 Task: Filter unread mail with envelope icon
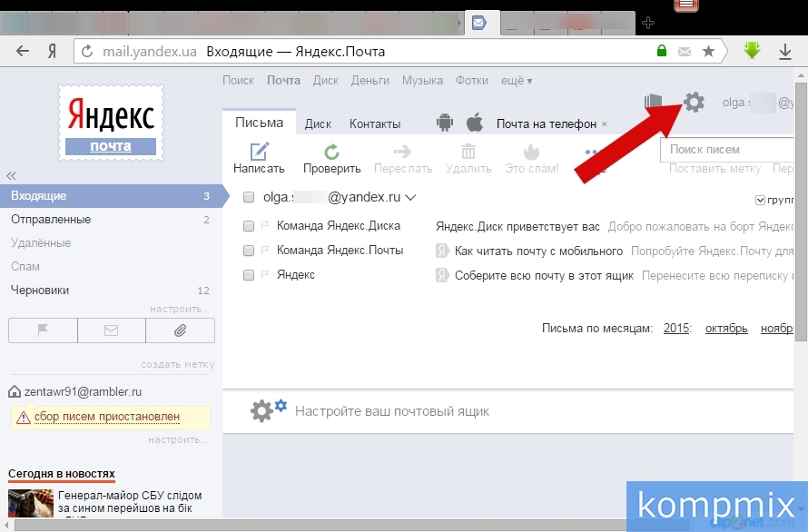(x=111, y=330)
